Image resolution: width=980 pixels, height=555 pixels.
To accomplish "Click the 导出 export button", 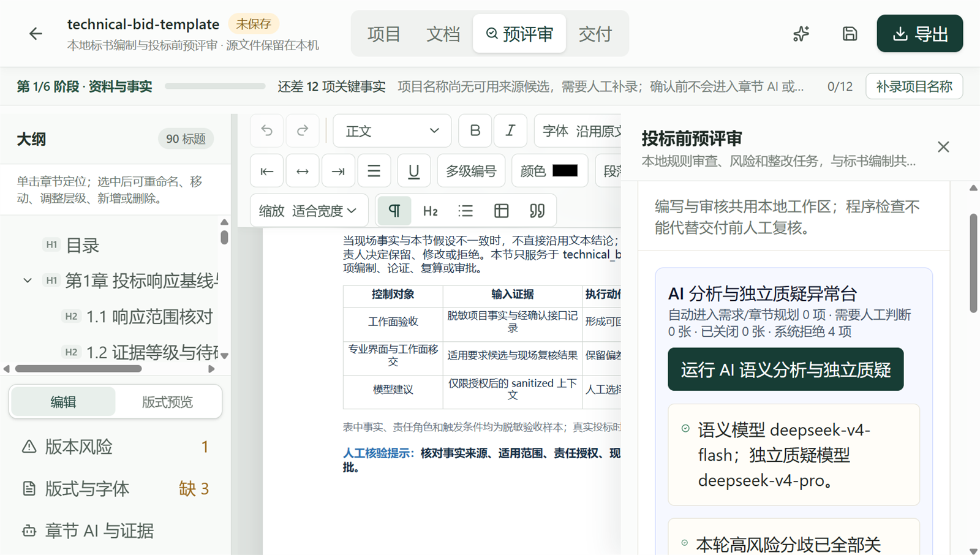I will tap(919, 34).
